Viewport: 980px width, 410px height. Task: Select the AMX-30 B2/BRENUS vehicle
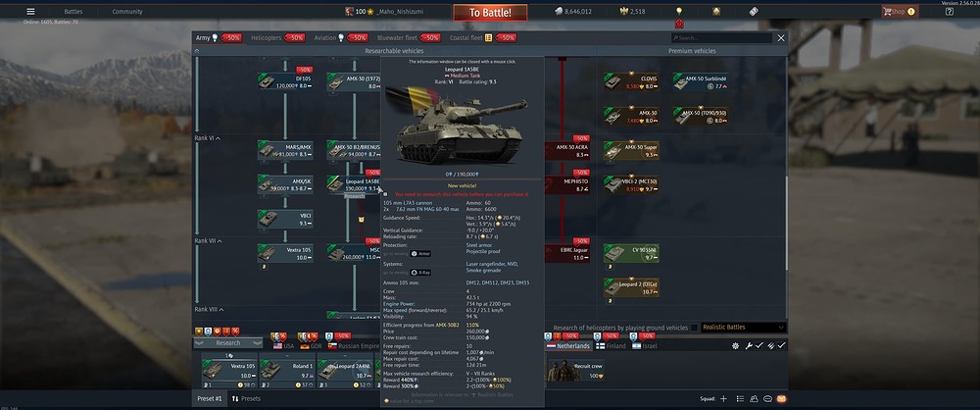pos(354,150)
